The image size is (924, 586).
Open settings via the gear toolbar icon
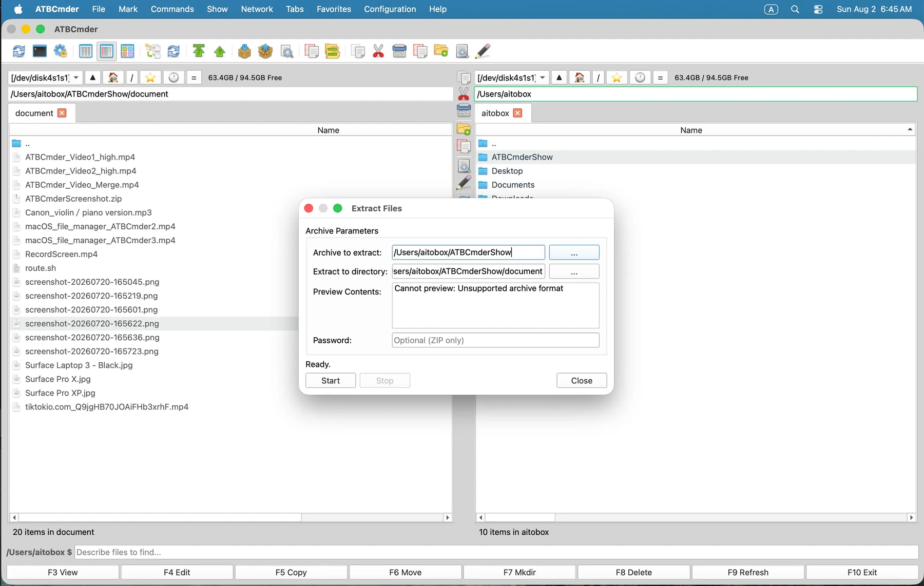coord(61,51)
